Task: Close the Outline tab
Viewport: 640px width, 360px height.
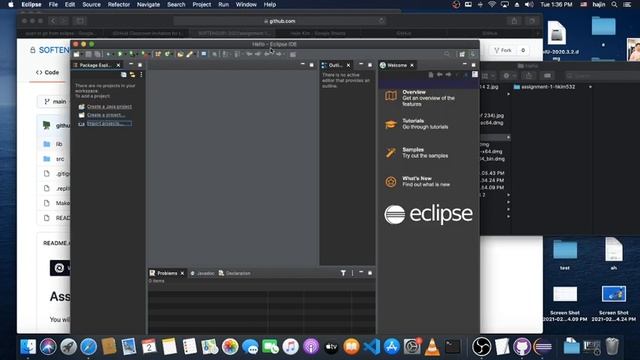Action: 348,65
